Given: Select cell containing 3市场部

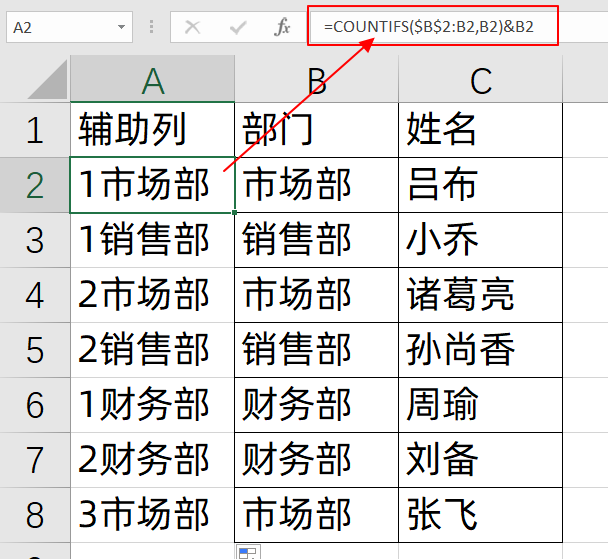Looking at the screenshot, I should (x=152, y=515).
